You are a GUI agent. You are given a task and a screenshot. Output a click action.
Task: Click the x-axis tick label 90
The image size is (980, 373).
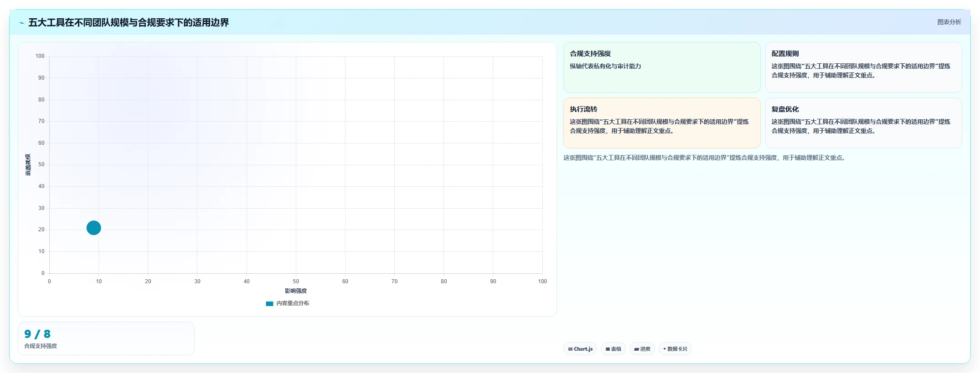493,281
